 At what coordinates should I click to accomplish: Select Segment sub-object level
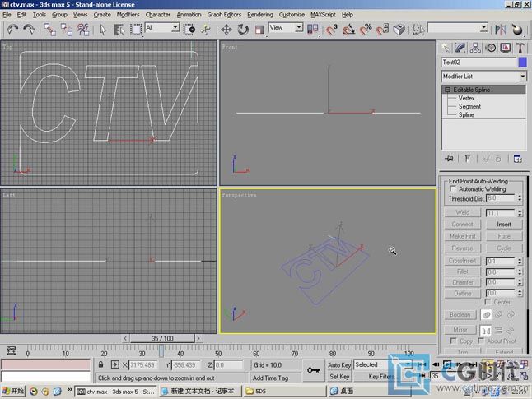[469, 106]
